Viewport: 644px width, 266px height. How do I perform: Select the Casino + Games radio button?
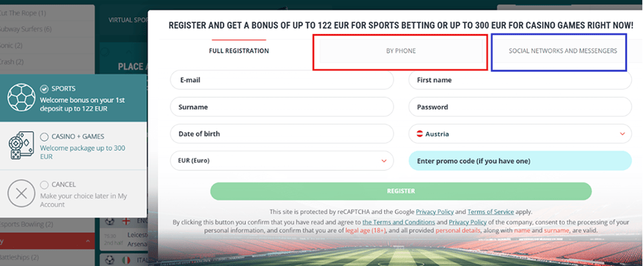(45, 137)
